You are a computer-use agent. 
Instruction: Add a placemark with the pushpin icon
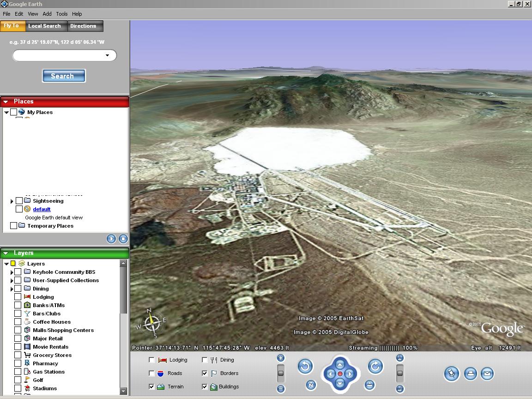pyautogui.click(x=452, y=374)
